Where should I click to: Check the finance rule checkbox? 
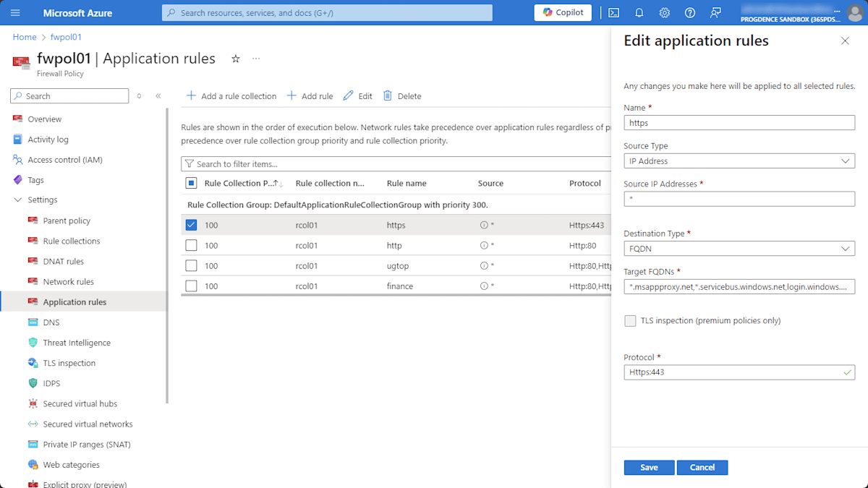(191, 286)
